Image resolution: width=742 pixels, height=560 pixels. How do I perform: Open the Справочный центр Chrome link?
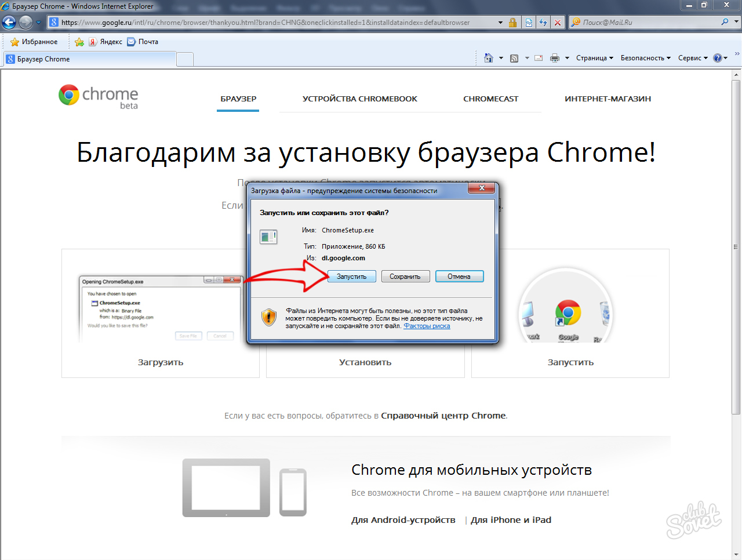(443, 416)
